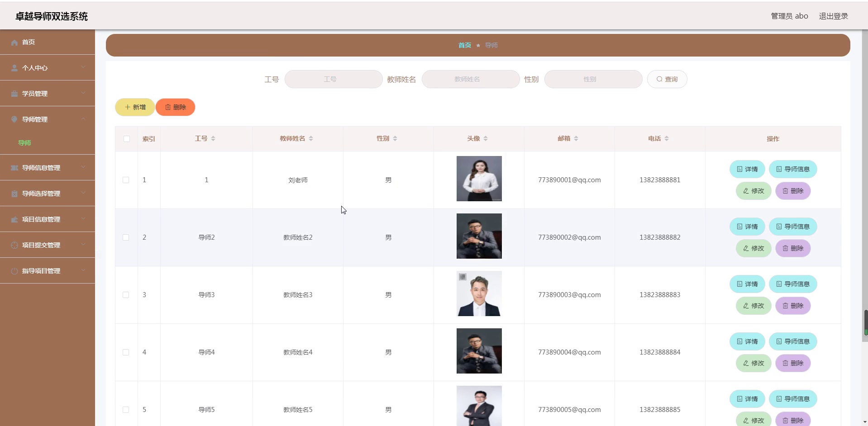Click the sort arrows on the 性别 column
Viewport: 868px width, 426px height.
click(x=395, y=138)
